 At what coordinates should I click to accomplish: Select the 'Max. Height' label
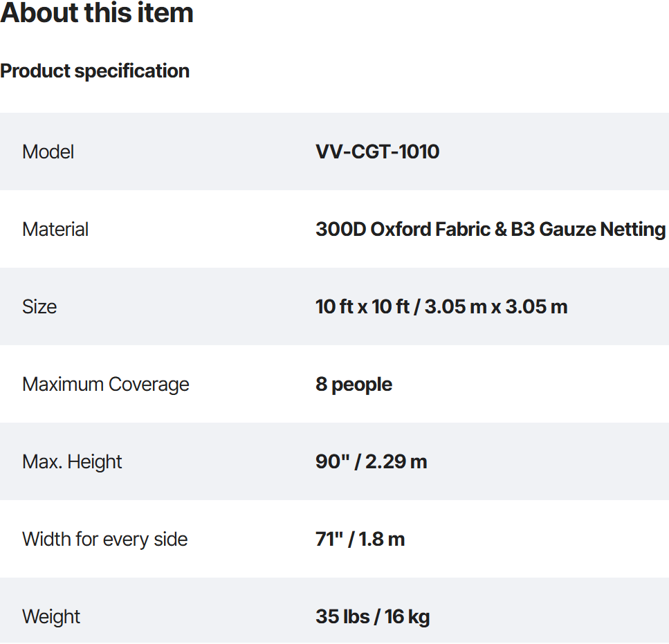[x=72, y=462]
